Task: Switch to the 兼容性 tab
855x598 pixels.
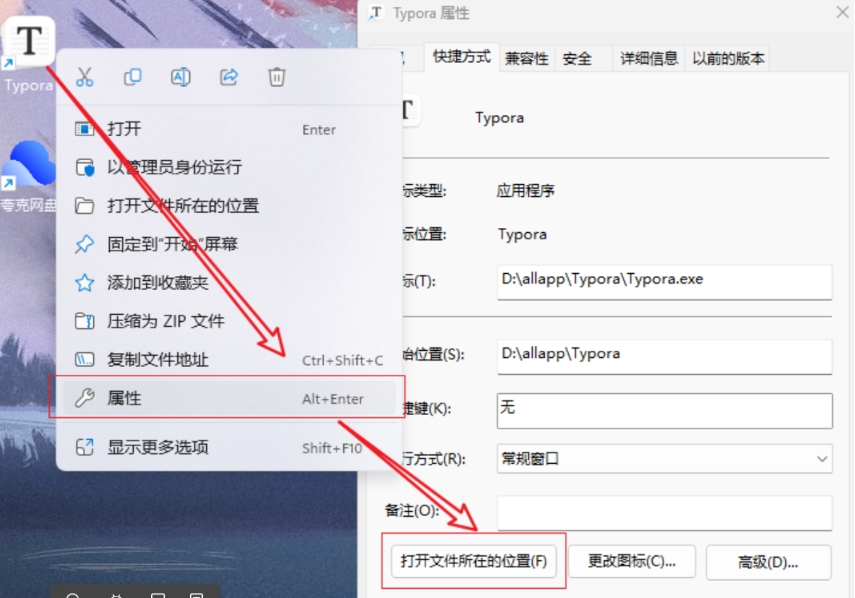Action: (526, 58)
